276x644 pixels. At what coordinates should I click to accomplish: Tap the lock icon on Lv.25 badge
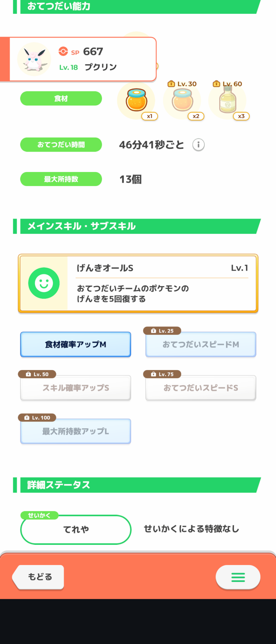coord(154,331)
